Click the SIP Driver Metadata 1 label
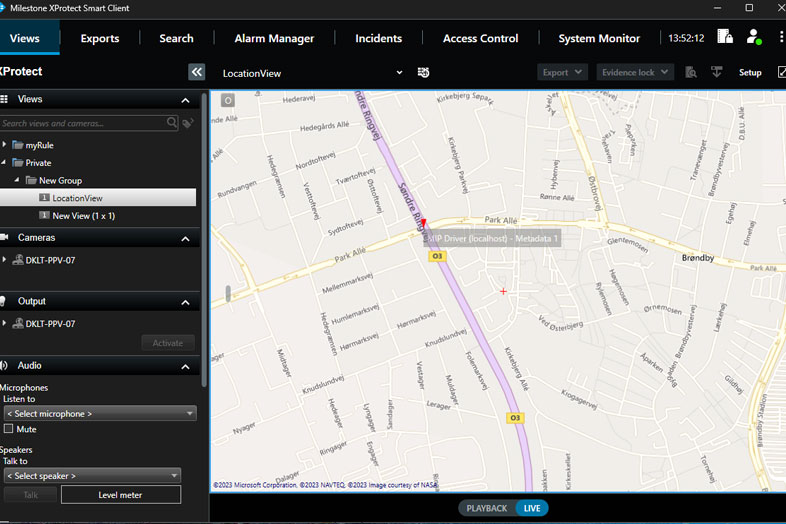This screenshot has height=524, width=786. tap(492, 239)
